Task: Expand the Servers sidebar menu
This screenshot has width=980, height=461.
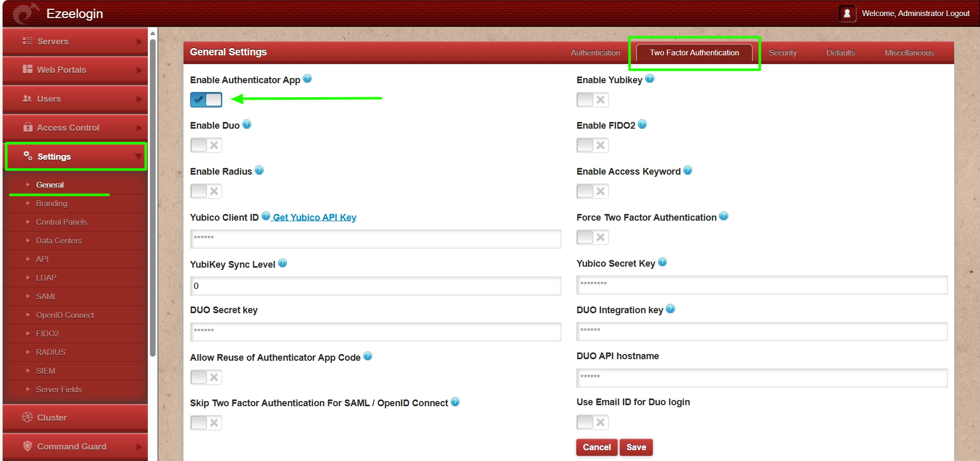Action: [75, 41]
